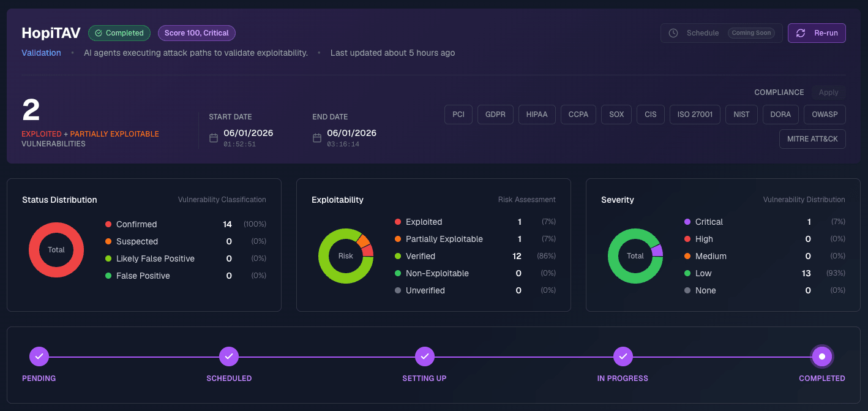868x411 pixels.
Task: Click the orange Suspected legend dot
Action: point(108,242)
